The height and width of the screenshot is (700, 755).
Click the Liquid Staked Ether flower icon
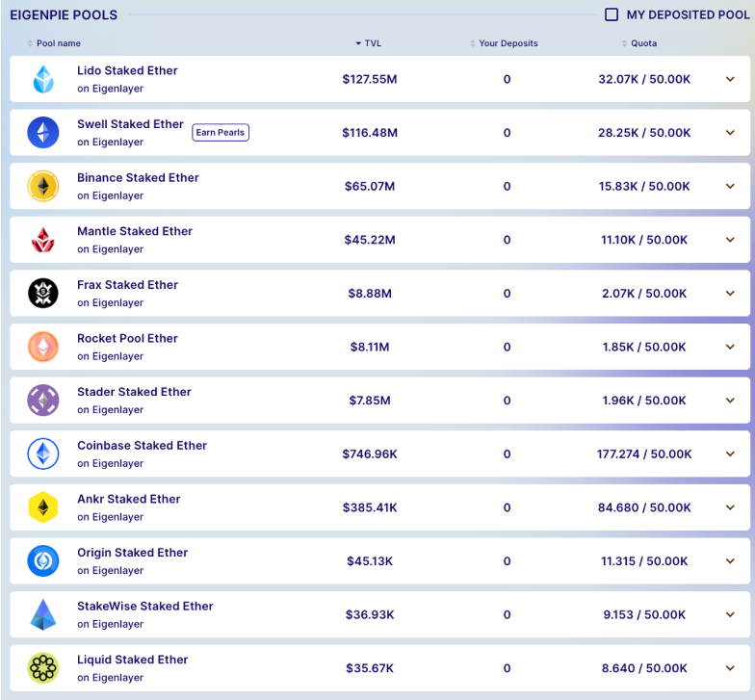tap(43, 668)
